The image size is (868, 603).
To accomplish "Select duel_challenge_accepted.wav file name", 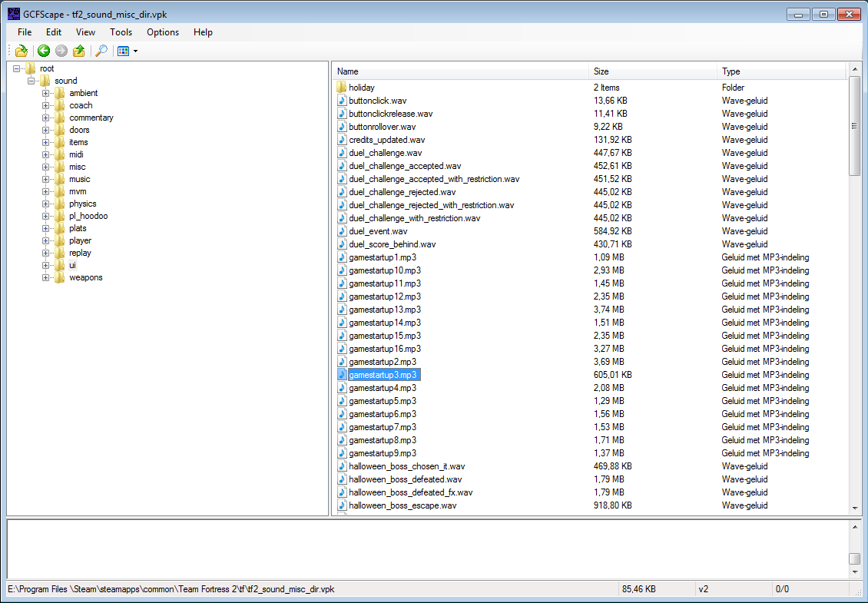I will tap(405, 166).
